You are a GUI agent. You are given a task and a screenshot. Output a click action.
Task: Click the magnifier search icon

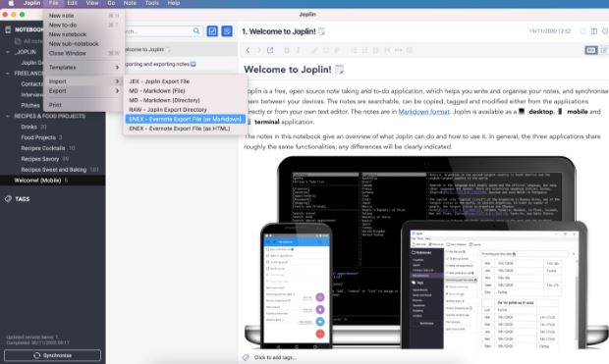[196, 30]
